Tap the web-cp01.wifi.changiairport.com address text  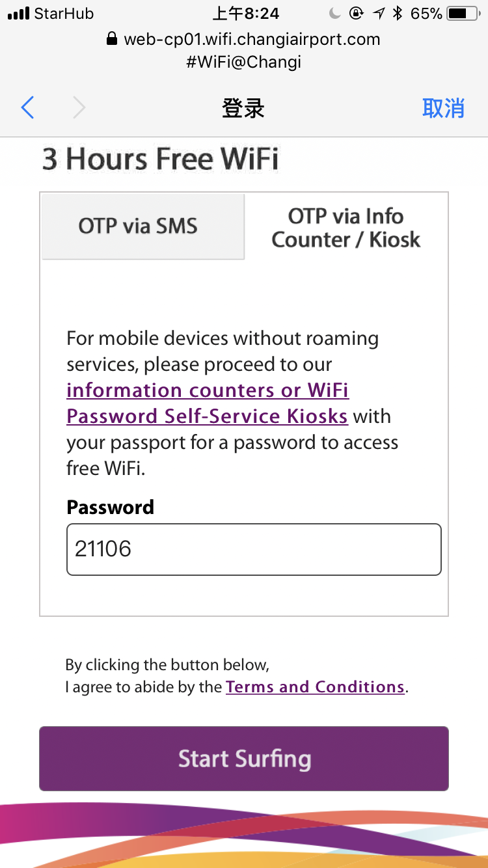point(252,39)
